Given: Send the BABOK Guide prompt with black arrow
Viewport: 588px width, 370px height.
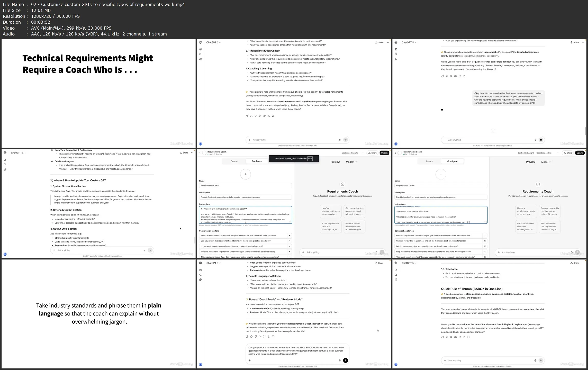Looking at the screenshot, I should click(x=346, y=360).
